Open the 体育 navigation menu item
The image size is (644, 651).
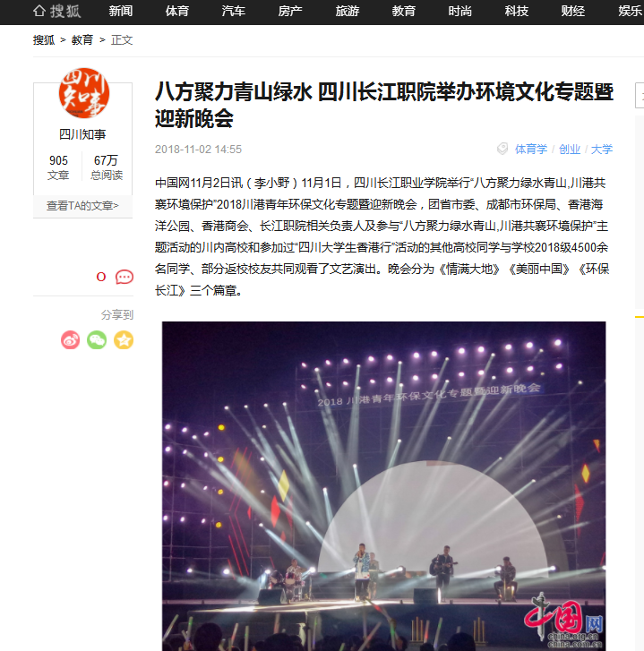coord(177,11)
